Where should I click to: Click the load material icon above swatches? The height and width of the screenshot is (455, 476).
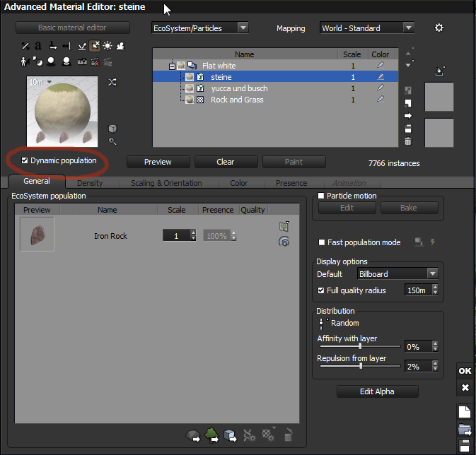pos(440,71)
